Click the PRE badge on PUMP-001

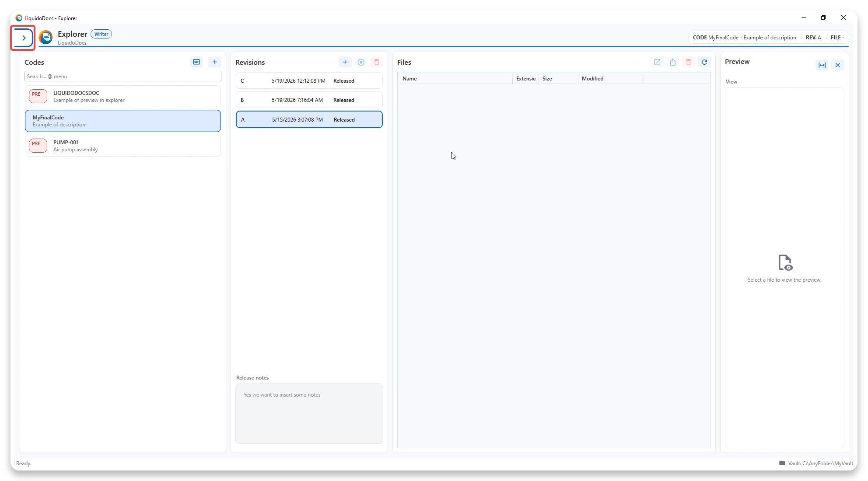(38, 145)
